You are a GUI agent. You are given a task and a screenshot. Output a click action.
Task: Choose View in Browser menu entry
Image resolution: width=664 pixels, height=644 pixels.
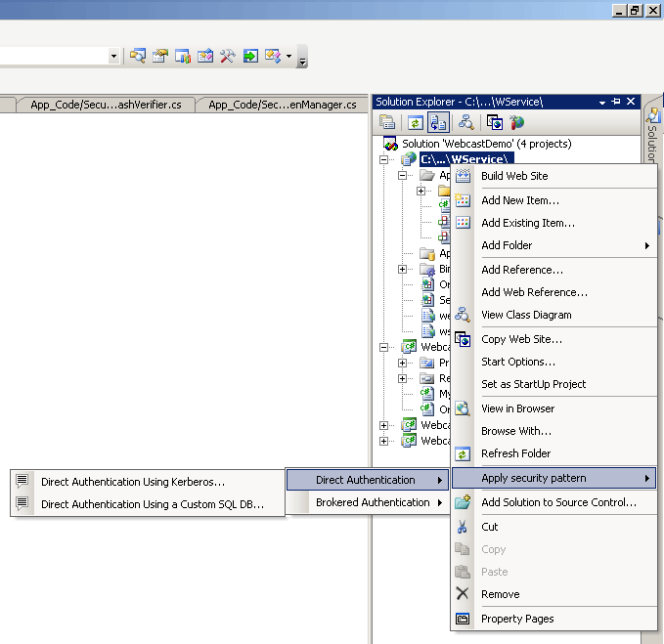554,408
